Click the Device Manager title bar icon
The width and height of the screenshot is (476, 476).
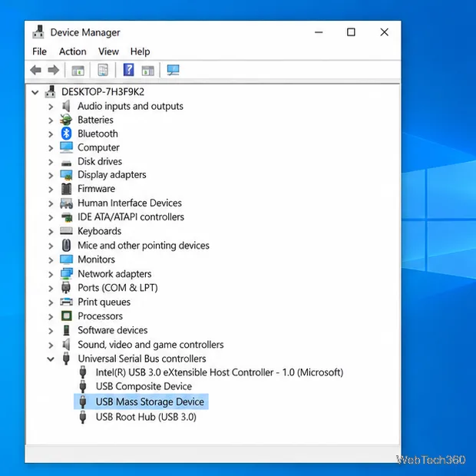point(38,32)
